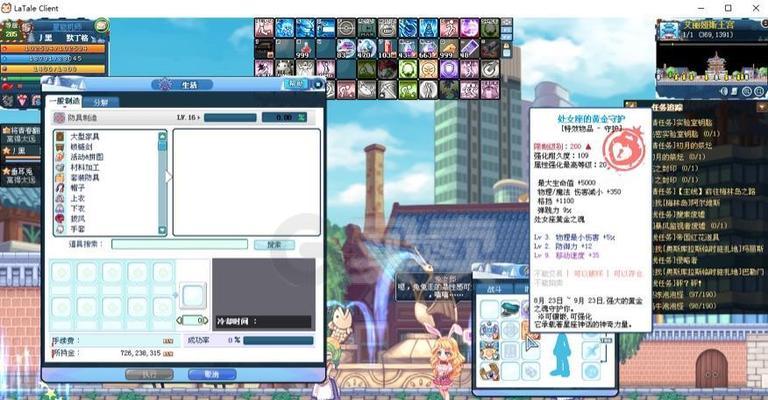Screen dimensions: 768x400
Task: Click the minimap of 艾瑞迦斯王宫
Action: point(711,64)
